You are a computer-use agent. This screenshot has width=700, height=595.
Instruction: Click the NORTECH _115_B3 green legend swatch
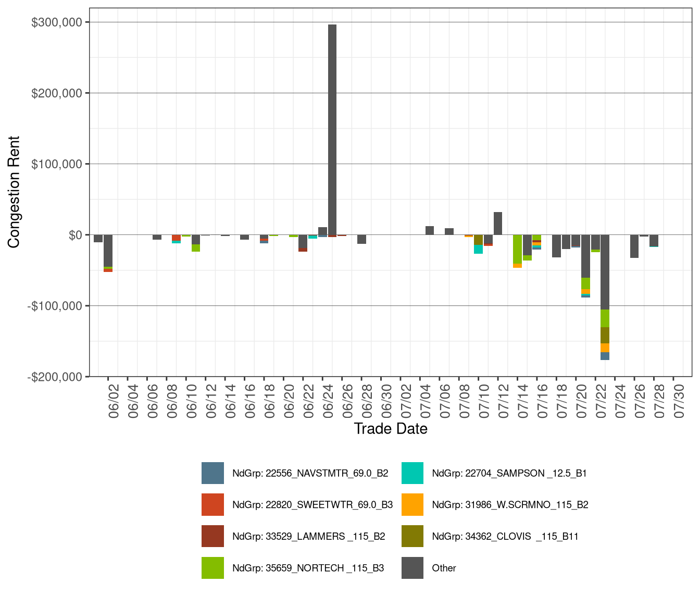(213, 568)
